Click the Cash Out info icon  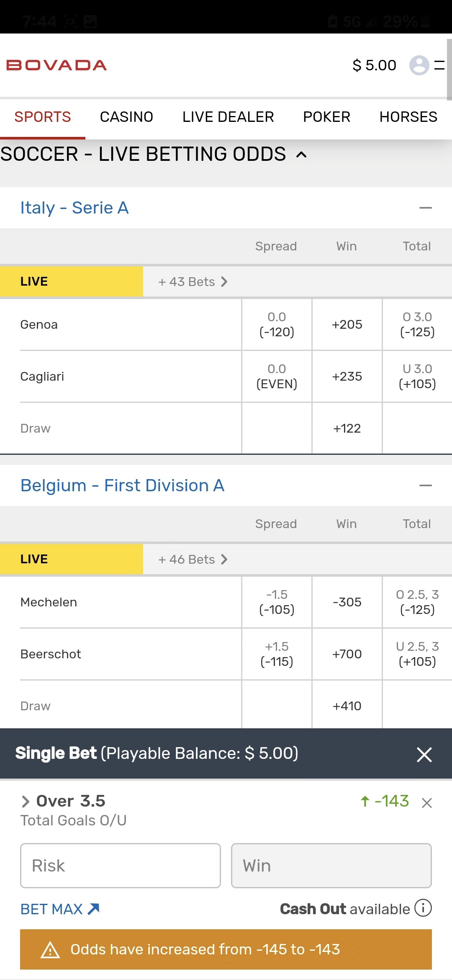pyautogui.click(x=423, y=908)
